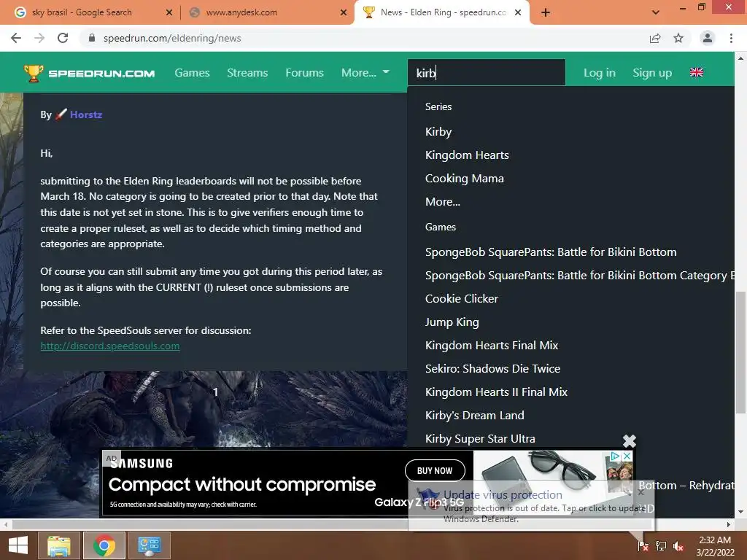Screen dimensions: 747x560
Task: Click the Speedrun.com trophy logo
Action: tap(90, 73)
